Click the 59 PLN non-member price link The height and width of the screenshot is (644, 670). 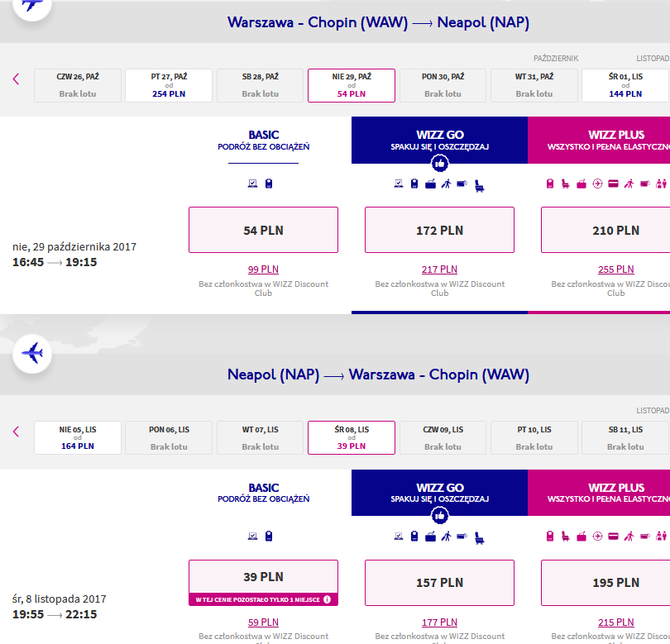[263, 623]
